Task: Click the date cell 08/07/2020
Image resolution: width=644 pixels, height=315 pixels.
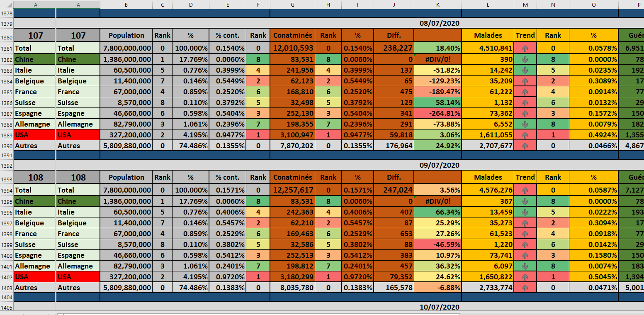Action: click(x=440, y=23)
